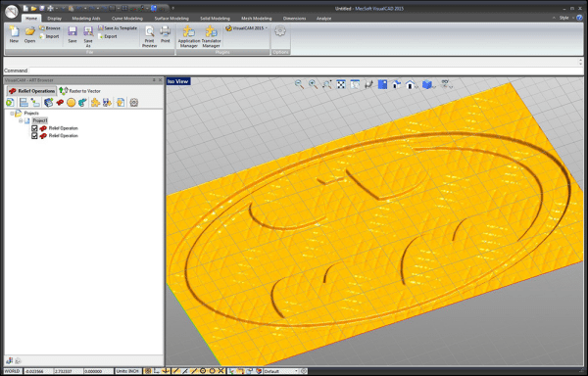This screenshot has width=588, height=376.
Task: Click the Open folder icon in the ribbon
Action: (x=30, y=32)
